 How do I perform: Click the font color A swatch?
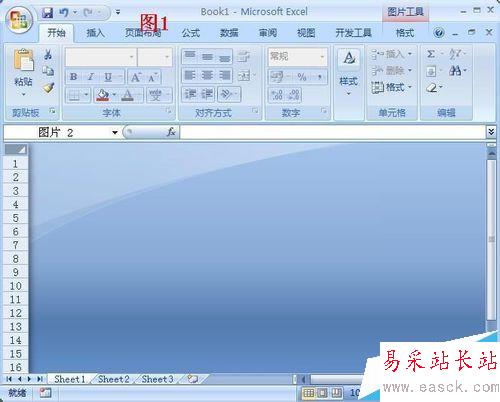(127, 95)
